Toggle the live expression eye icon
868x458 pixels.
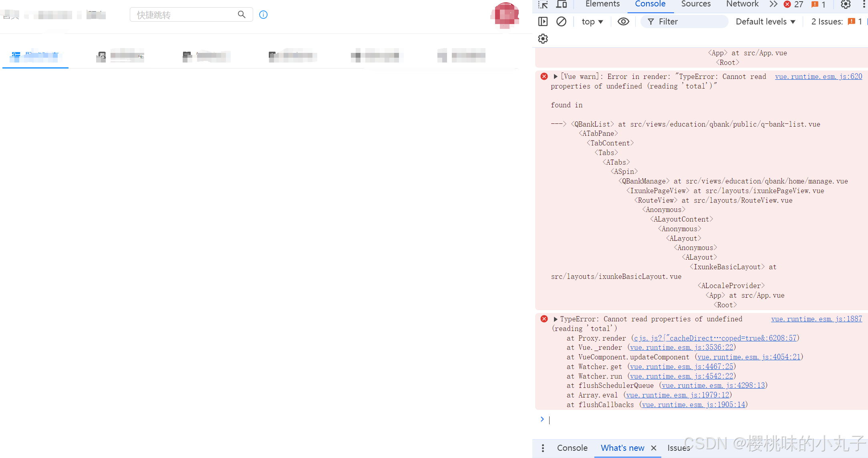[x=623, y=22]
